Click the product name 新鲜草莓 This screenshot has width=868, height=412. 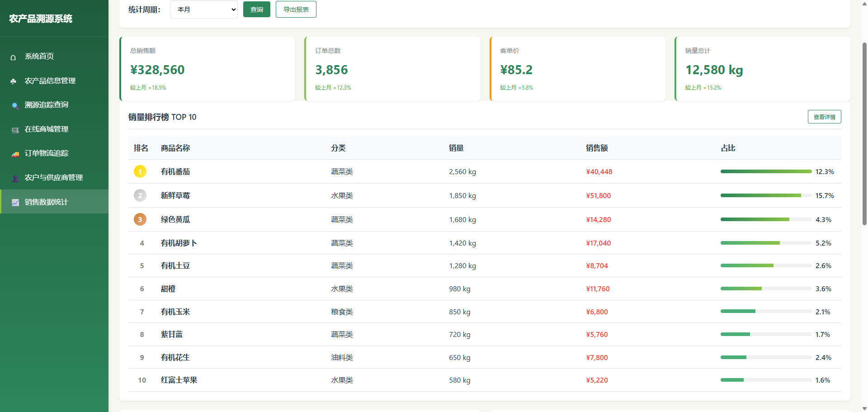175,195
